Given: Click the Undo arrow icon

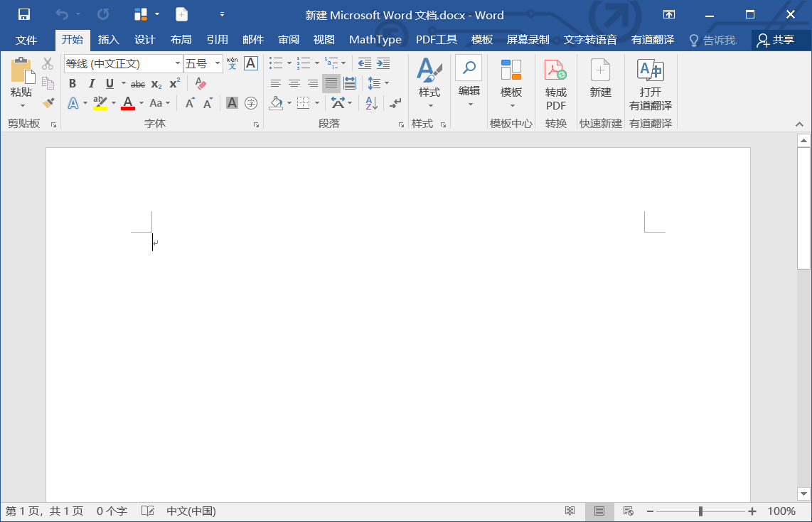Looking at the screenshot, I should pos(62,14).
